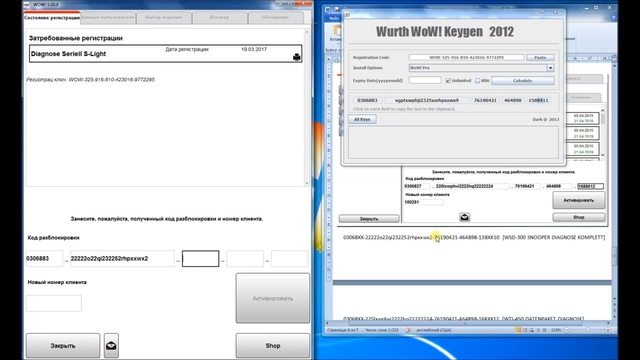640x360 pixels.
Task: Click the printer icon beside Diagnose Seriell S-Light
Action: (297, 57)
